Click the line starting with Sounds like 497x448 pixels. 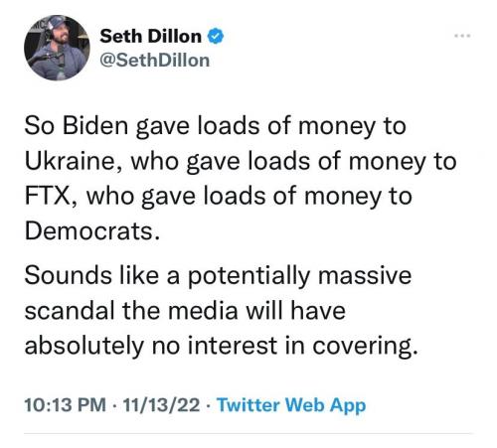218,276
